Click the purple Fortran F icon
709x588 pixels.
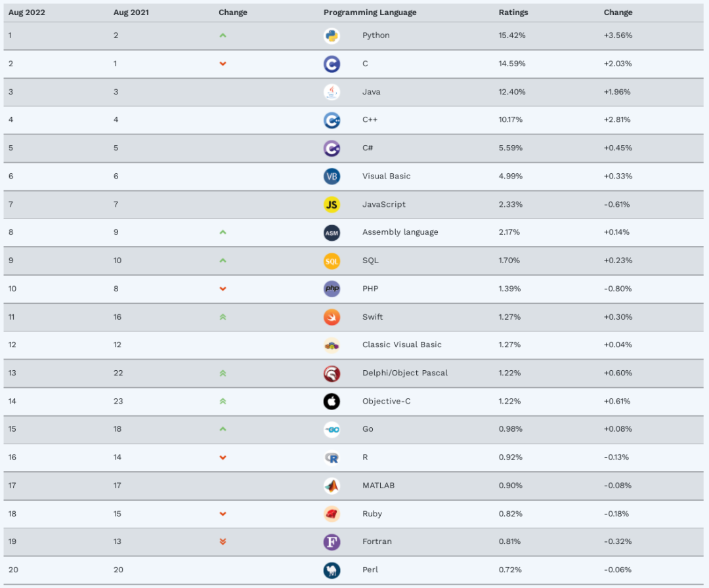pos(332,542)
